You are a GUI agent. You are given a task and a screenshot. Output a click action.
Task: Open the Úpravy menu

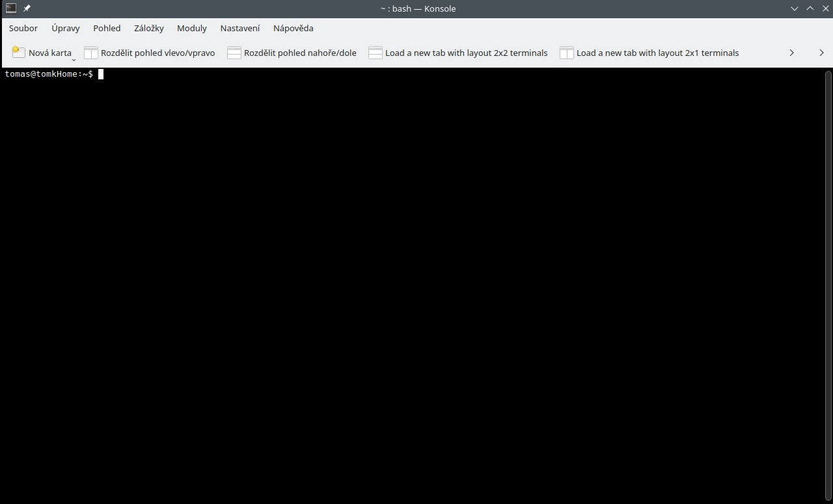pos(66,28)
